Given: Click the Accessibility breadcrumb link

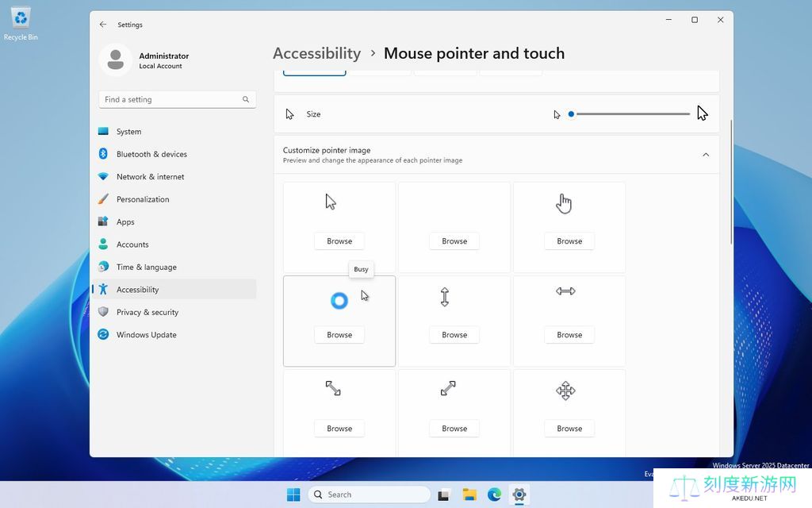Looking at the screenshot, I should point(316,53).
